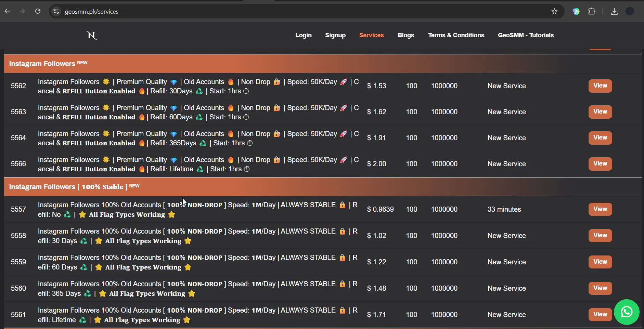Click the $ 1.71 price

tap(376, 315)
